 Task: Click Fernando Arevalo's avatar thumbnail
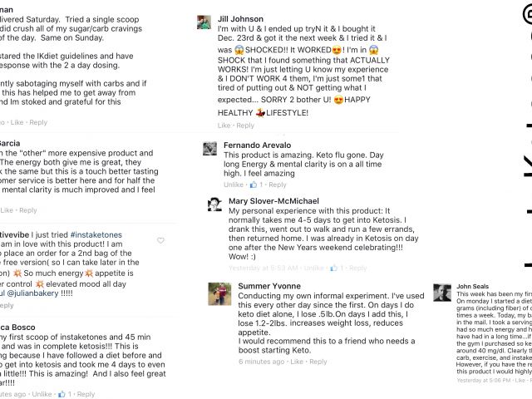click(x=211, y=149)
